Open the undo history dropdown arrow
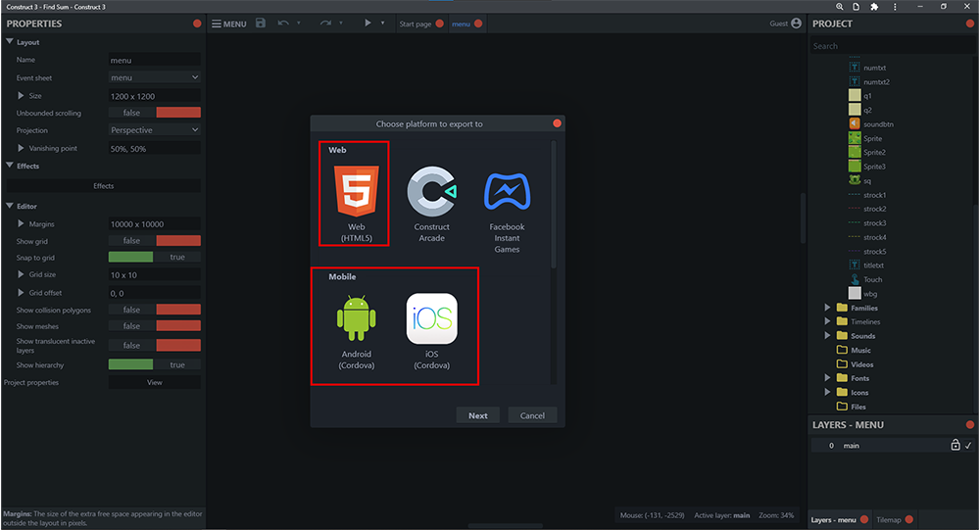980x530 pixels. click(298, 24)
